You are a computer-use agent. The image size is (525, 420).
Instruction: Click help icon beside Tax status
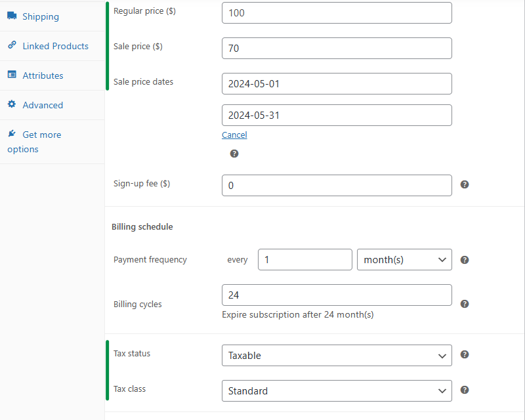(x=465, y=354)
